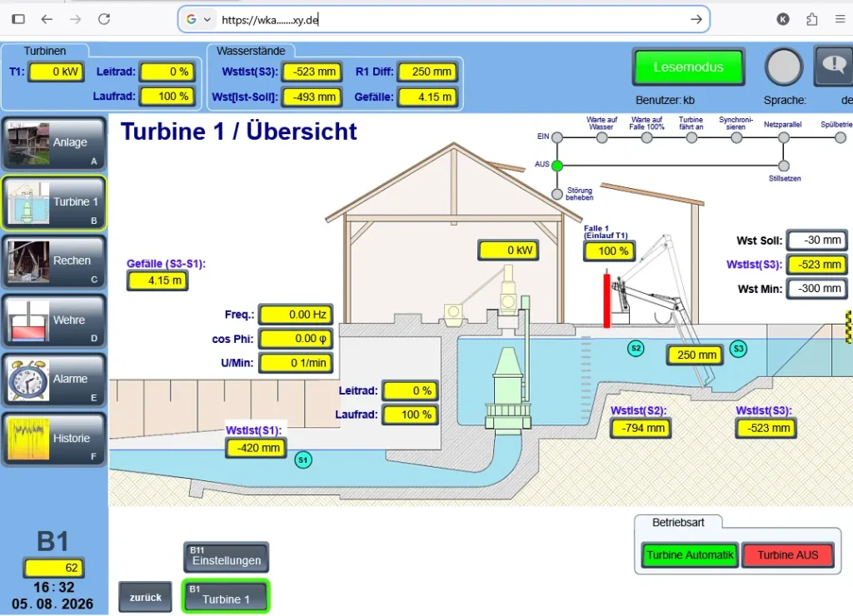Open the browser extensions icon

(x=811, y=20)
